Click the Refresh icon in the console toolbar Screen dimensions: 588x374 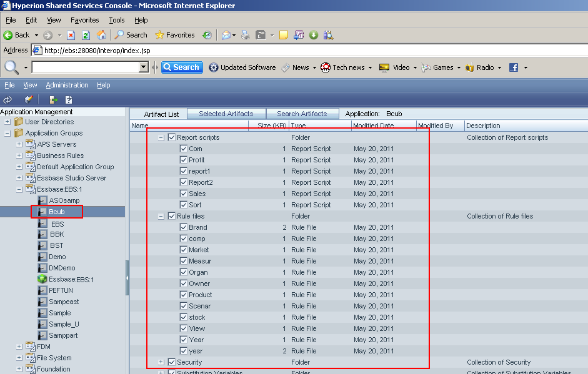pos(8,99)
